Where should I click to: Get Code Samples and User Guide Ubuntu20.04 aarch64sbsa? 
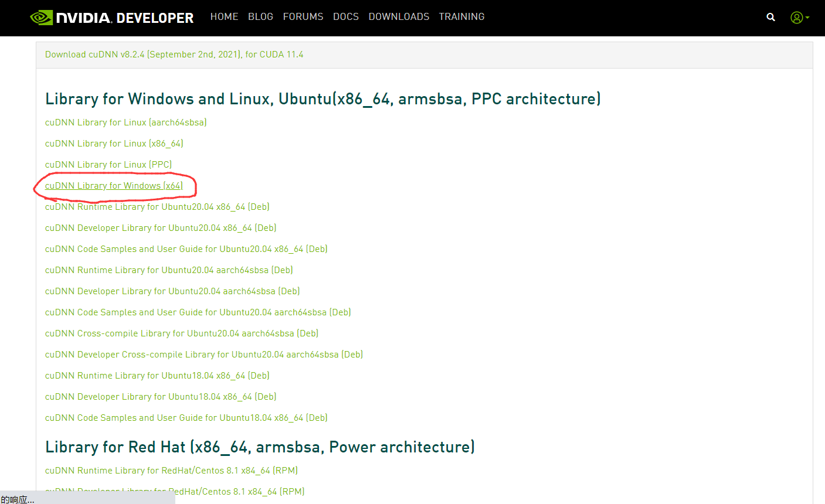(198, 312)
